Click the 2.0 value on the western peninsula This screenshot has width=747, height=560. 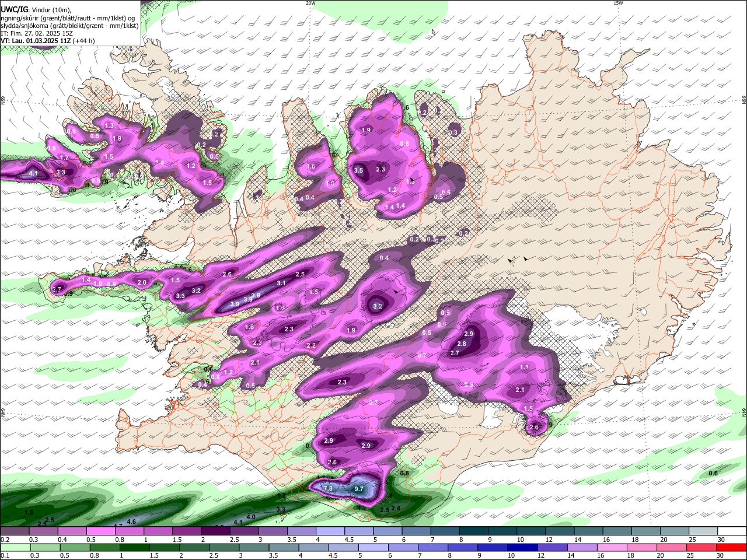(x=142, y=282)
